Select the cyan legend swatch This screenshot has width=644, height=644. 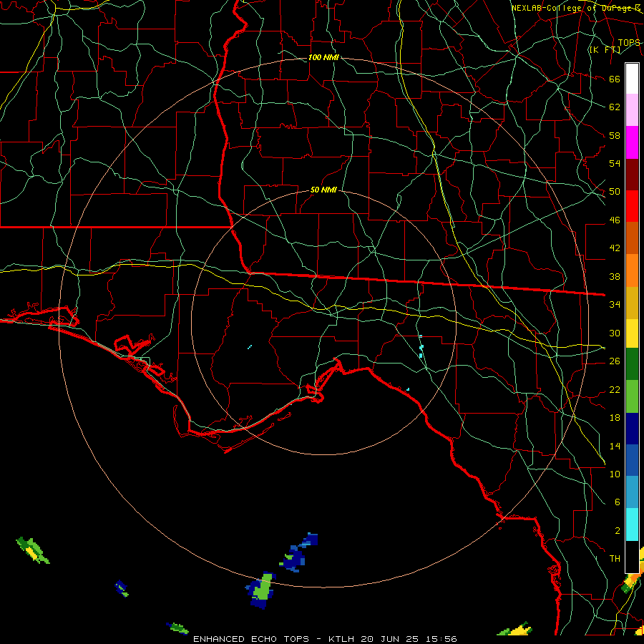click(632, 525)
